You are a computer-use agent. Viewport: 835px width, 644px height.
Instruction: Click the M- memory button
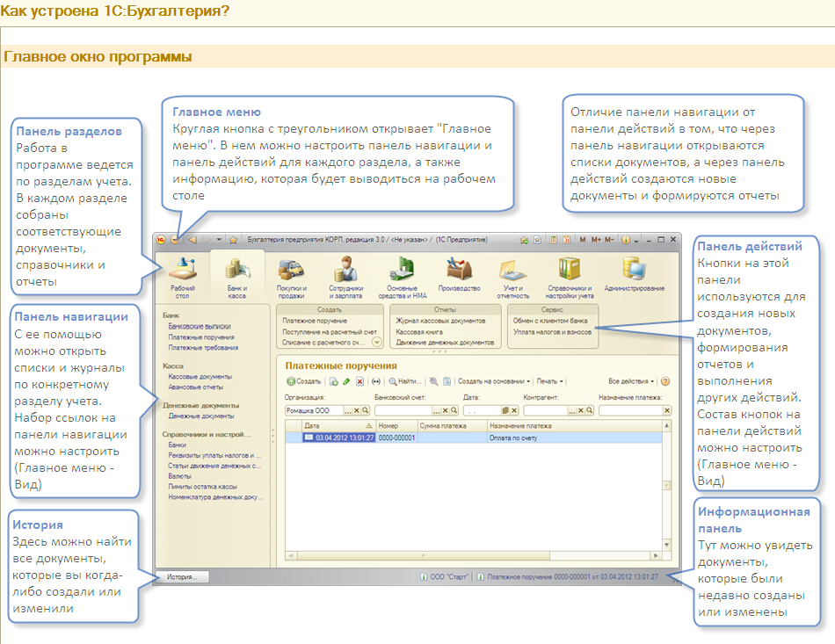tap(609, 240)
